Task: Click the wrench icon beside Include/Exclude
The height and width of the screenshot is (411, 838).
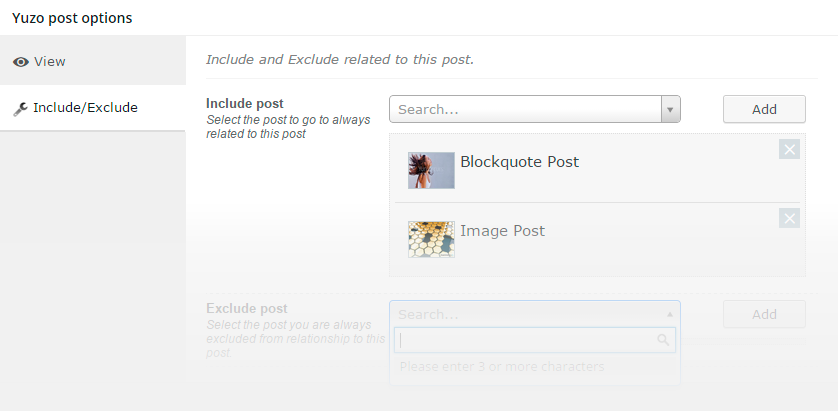Action: coord(20,108)
